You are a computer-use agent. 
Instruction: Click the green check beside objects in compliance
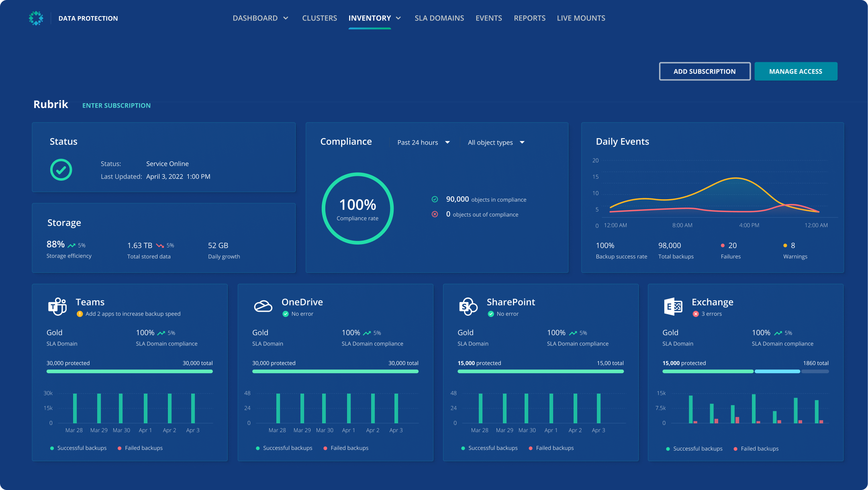(435, 199)
